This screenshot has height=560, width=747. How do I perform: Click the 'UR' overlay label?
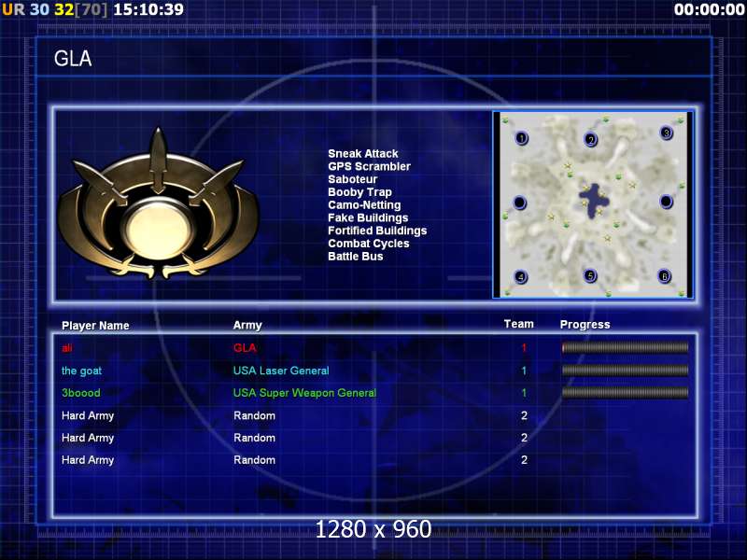click(x=13, y=9)
